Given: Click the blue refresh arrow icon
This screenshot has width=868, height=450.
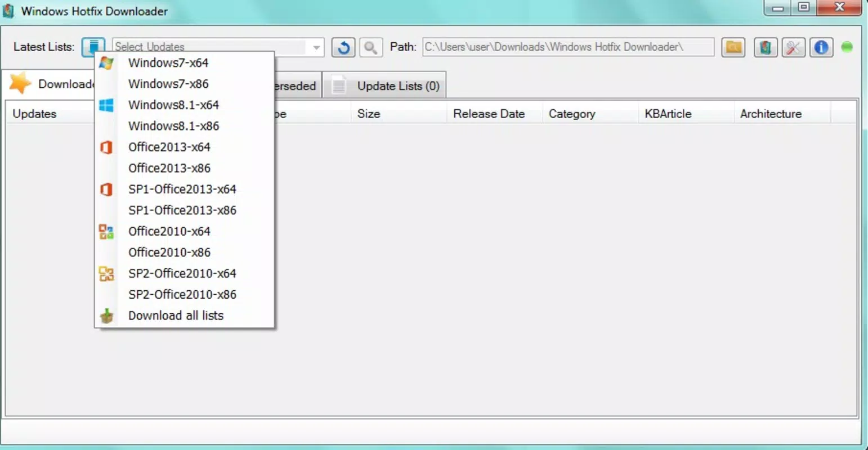Looking at the screenshot, I should (343, 47).
